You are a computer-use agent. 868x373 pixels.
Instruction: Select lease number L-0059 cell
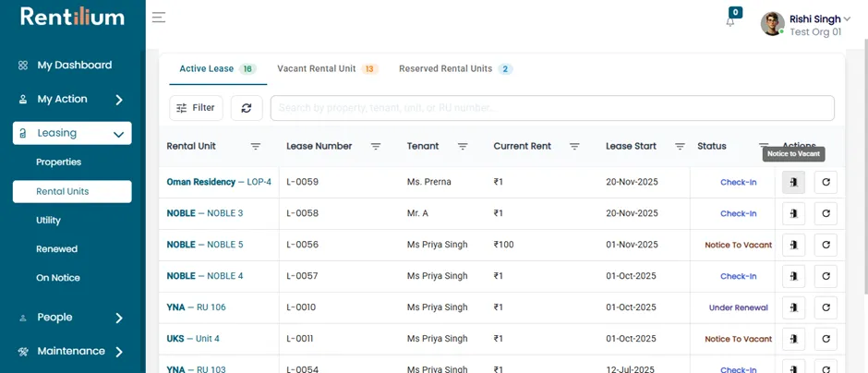coord(302,182)
